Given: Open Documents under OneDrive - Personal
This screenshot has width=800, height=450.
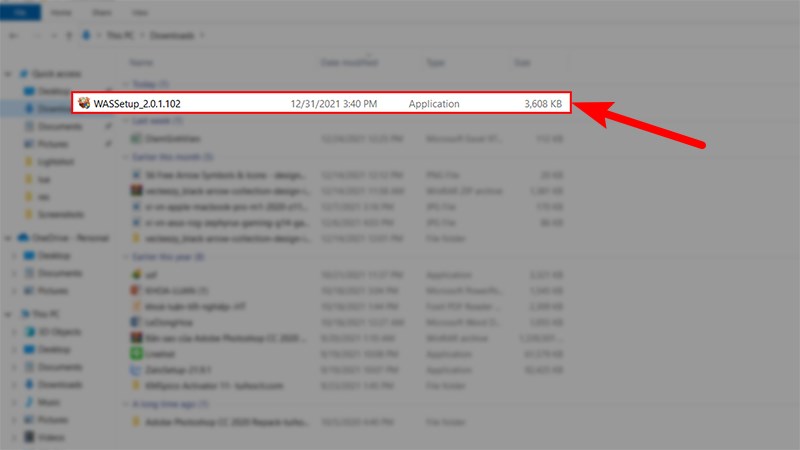Looking at the screenshot, I should pyautogui.click(x=60, y=273).
